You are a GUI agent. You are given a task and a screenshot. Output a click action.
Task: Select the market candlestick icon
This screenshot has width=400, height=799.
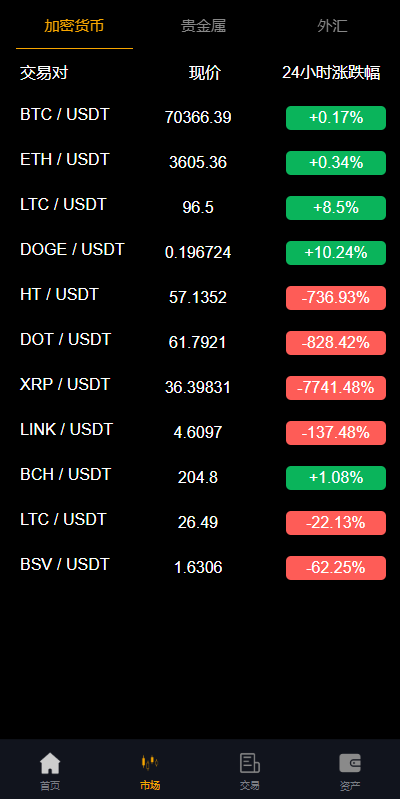pyautogui.click(x=150, y=763)
